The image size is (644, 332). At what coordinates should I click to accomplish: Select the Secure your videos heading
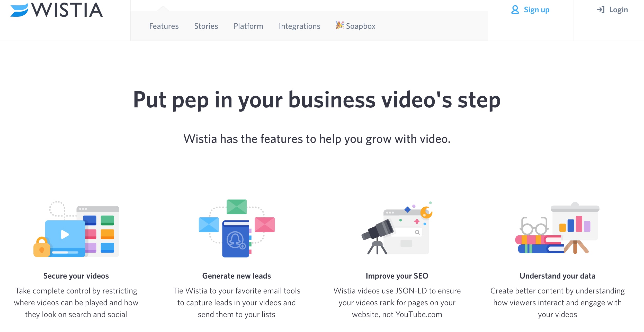tap(76, 276)
